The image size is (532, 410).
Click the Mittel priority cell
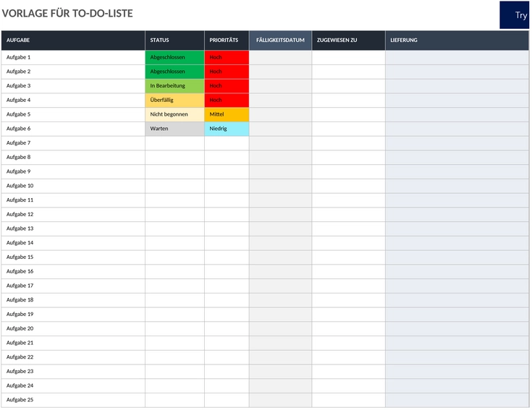pyautogui.click(x=227, y=114)
